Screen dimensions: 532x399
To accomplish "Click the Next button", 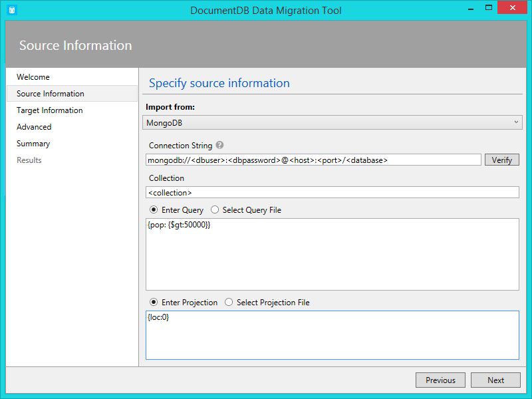I will pos(495,380).
